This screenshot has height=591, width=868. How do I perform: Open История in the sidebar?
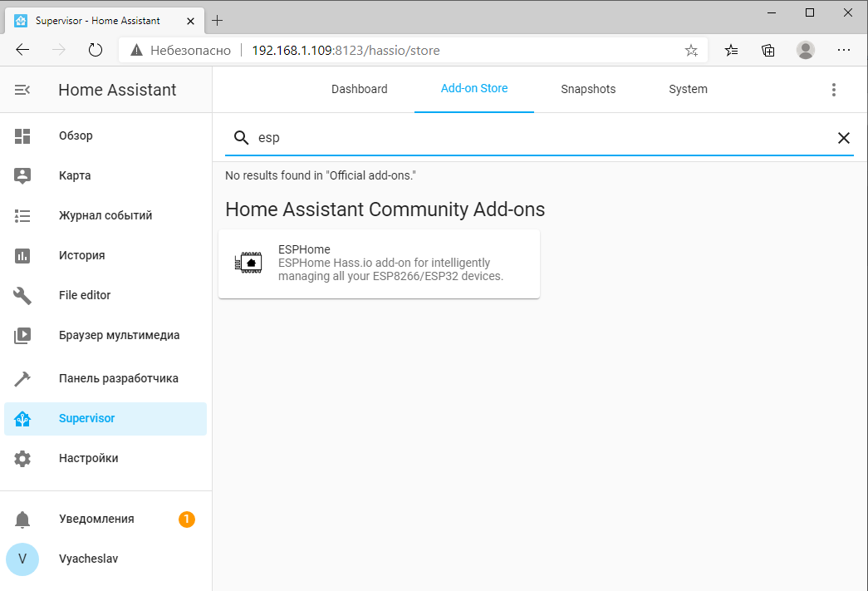[105, 255]
